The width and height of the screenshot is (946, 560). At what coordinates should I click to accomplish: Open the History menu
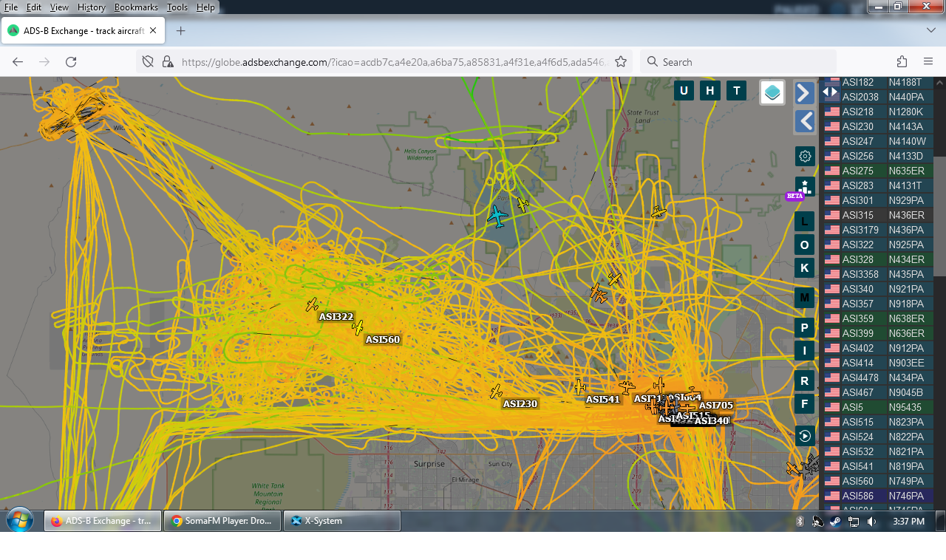91,7
